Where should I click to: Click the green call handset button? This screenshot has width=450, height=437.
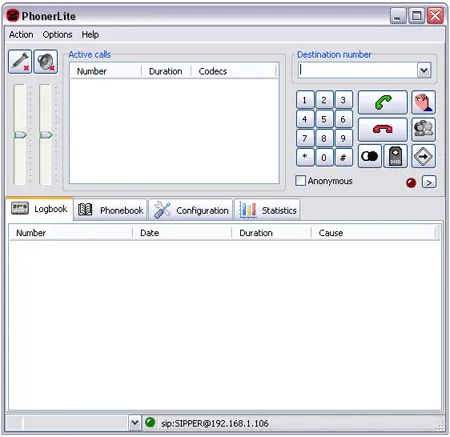383,102
